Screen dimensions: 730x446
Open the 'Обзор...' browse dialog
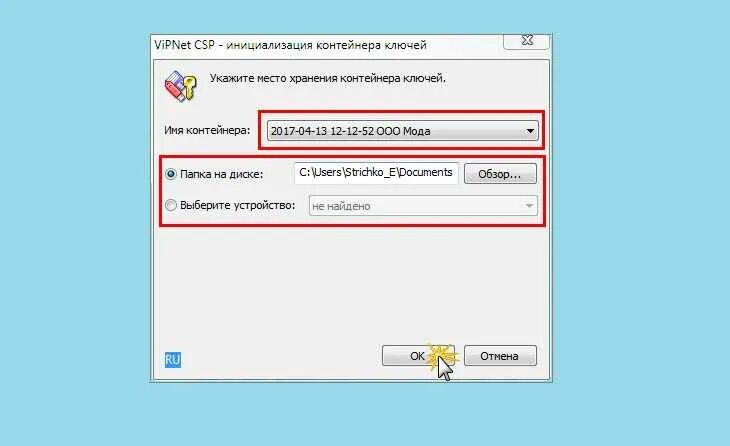pyautogui.click(x=500, y=174)
